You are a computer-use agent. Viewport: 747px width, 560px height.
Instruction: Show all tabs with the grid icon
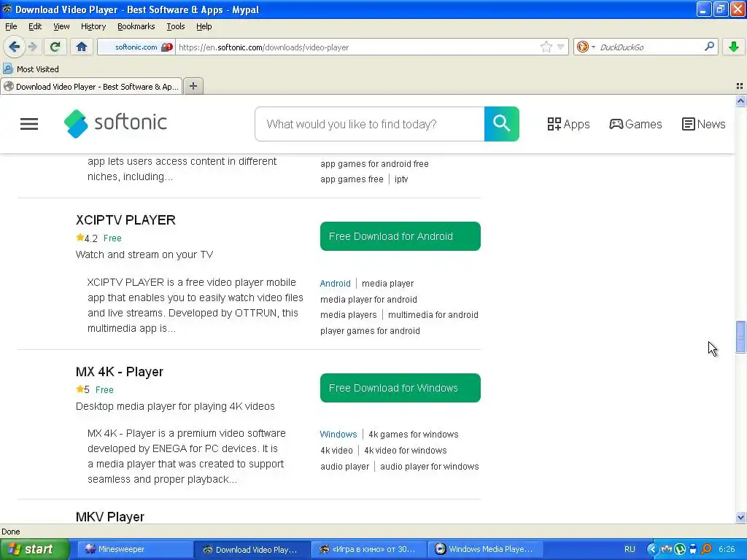pyautogui.click(x=740, y=86)
